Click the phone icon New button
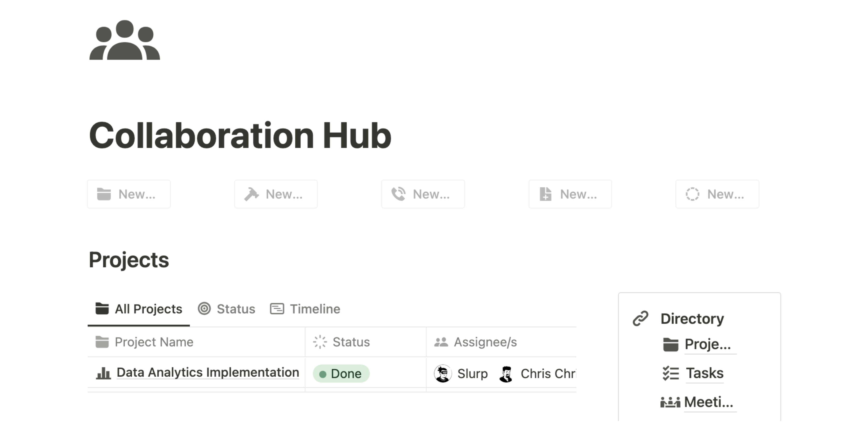Image resolution: width=868 pixels, height=434 pixels. pos(423,194)
